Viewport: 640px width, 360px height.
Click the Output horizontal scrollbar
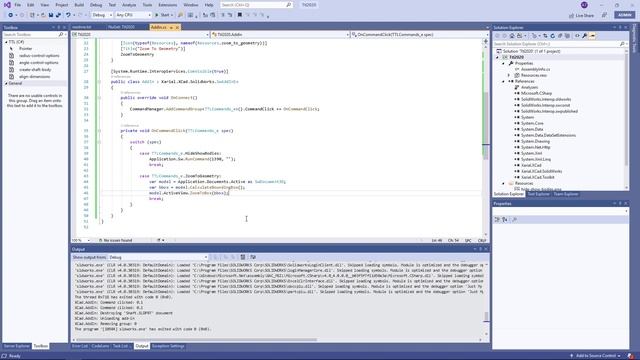point(196,340)
